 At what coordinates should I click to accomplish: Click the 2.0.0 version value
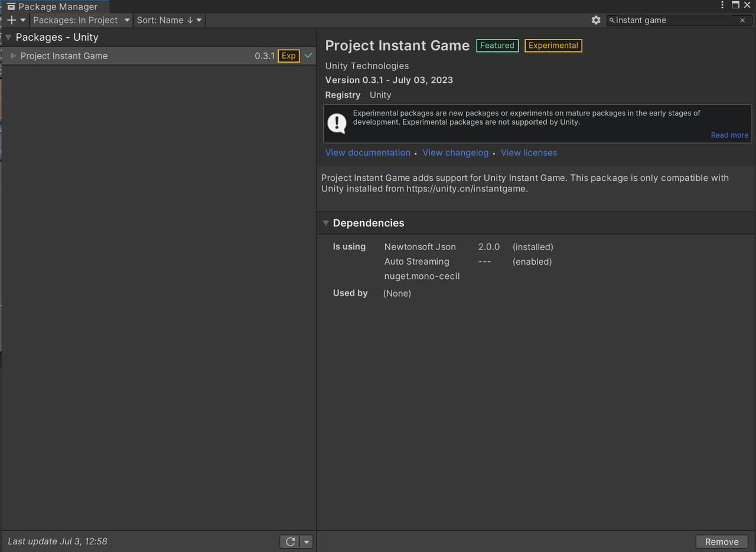click(x=489, y=247)
